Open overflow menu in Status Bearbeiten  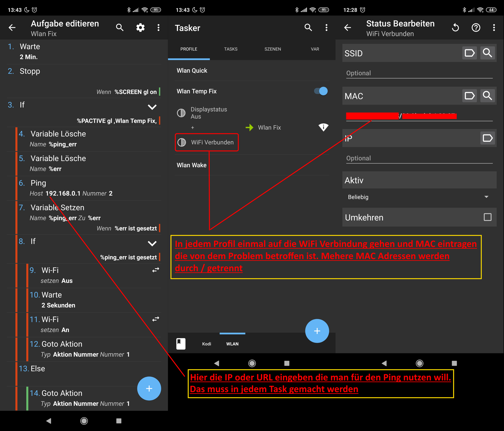494,28
